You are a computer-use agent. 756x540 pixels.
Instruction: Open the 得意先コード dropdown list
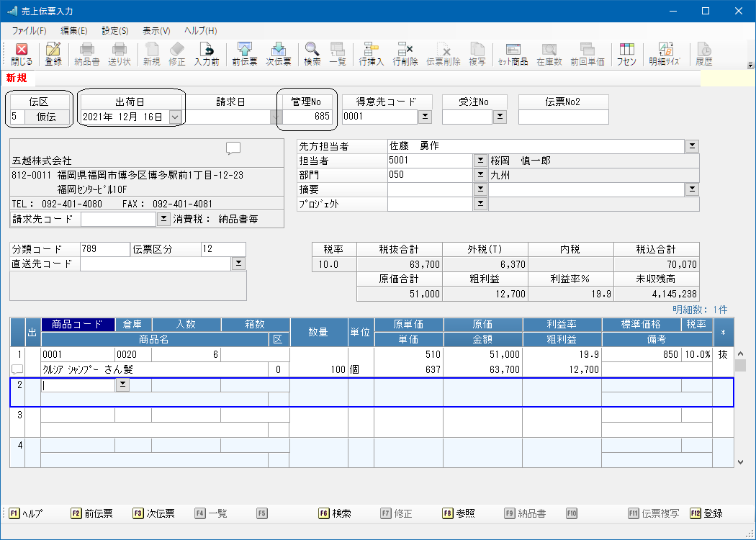(425, 117)
